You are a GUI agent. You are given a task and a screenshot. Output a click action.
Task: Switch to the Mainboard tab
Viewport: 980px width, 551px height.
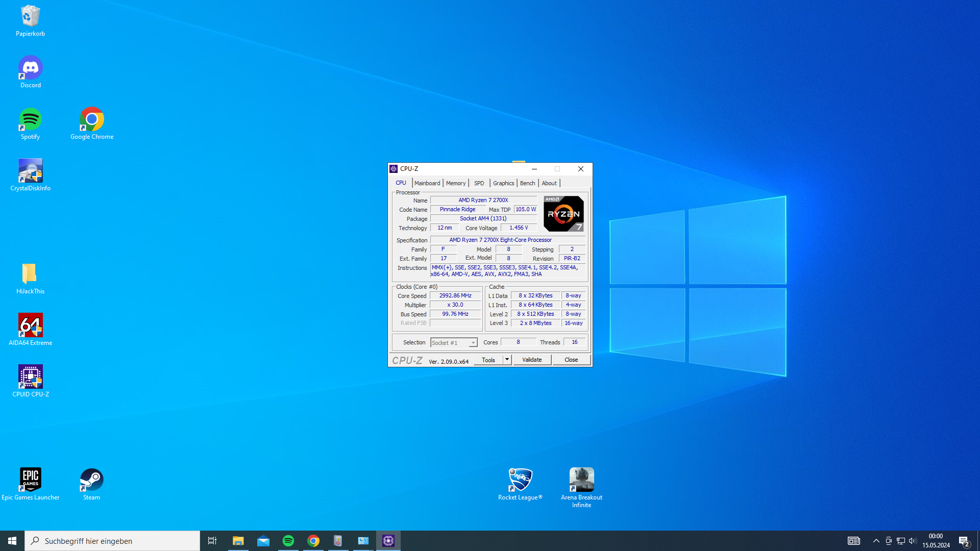click(x=427, y=183)
